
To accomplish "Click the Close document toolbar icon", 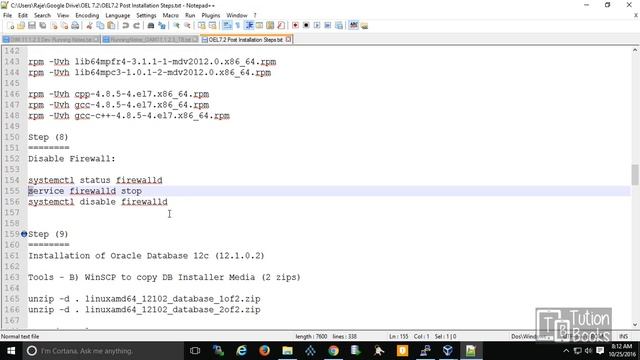I will [x=54, y=26].
